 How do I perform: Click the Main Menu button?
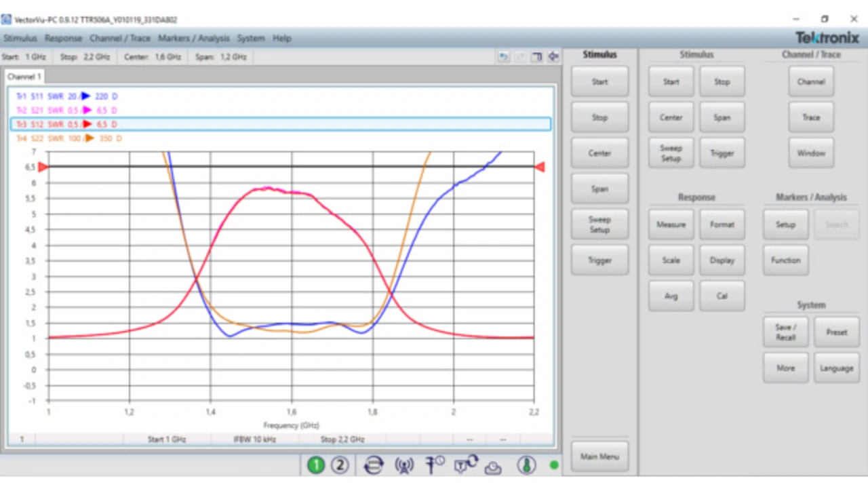[x=599, y=456]
